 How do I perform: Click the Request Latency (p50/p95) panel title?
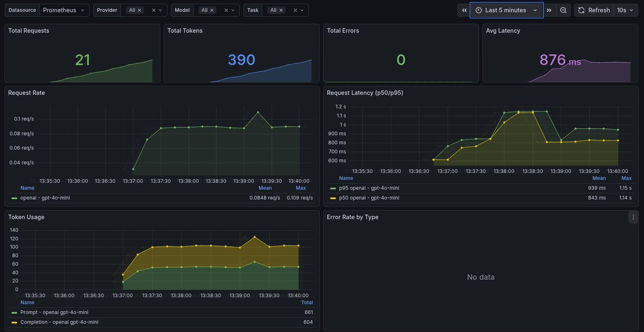pos(365,93)
